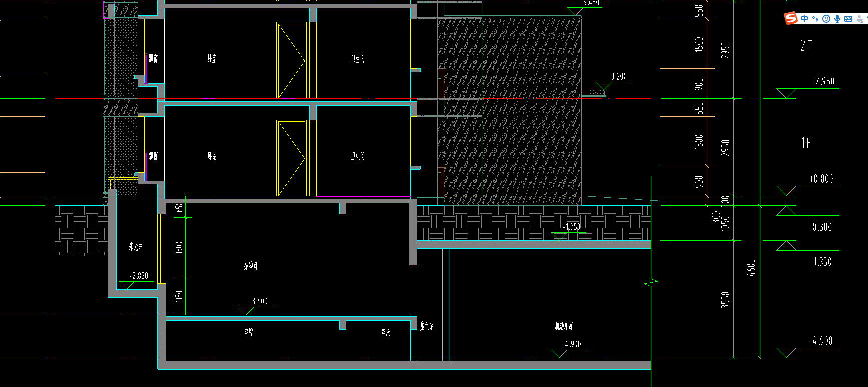Switch the Chinese punctuation mode icon
The height and width of the screenshot is (387, 868).
pos(815,19)
